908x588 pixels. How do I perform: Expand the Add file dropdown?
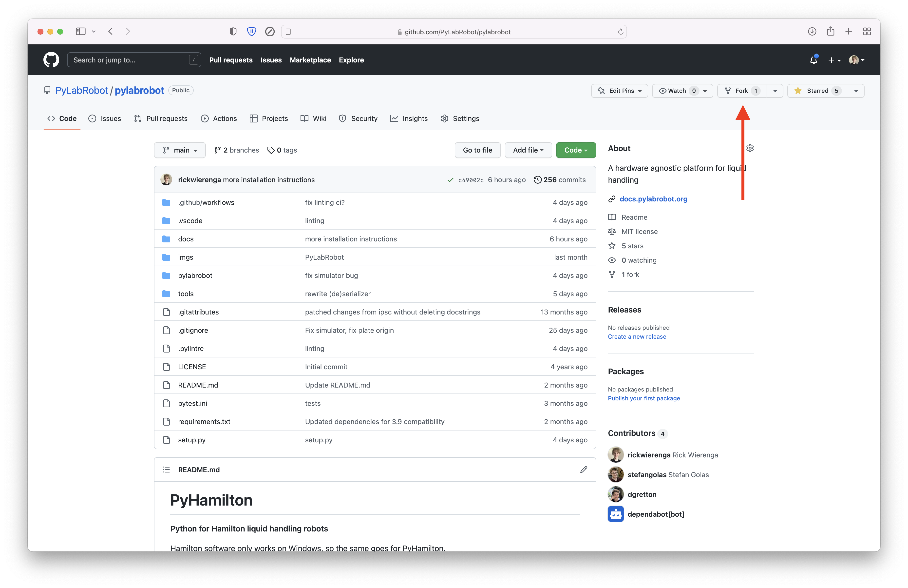pos(528,150)
